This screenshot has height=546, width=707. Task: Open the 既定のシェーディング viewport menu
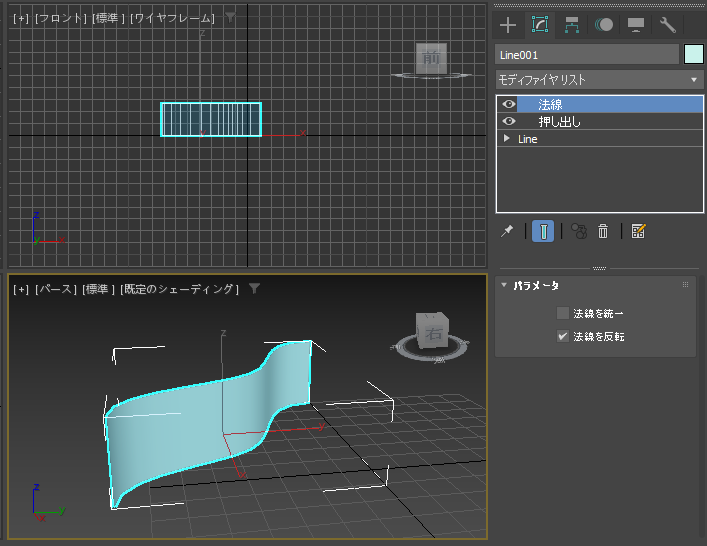pyautogui.click(x=179, y=289)
